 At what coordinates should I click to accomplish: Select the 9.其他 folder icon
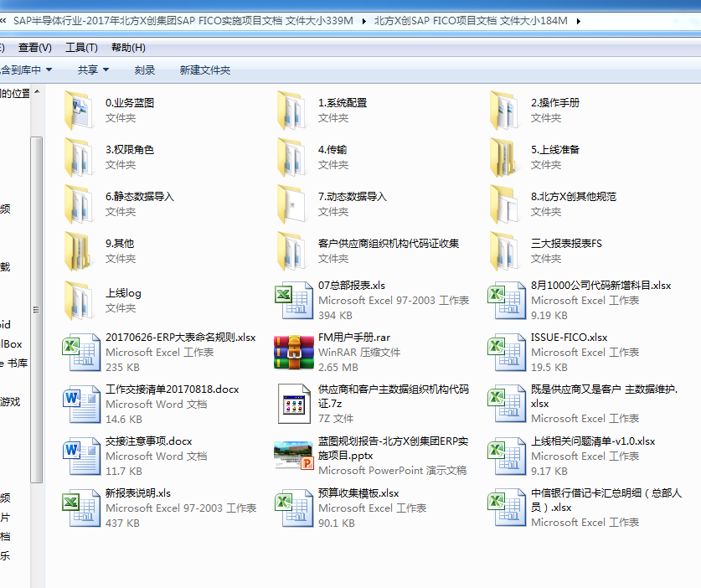(x=79, y=250)
